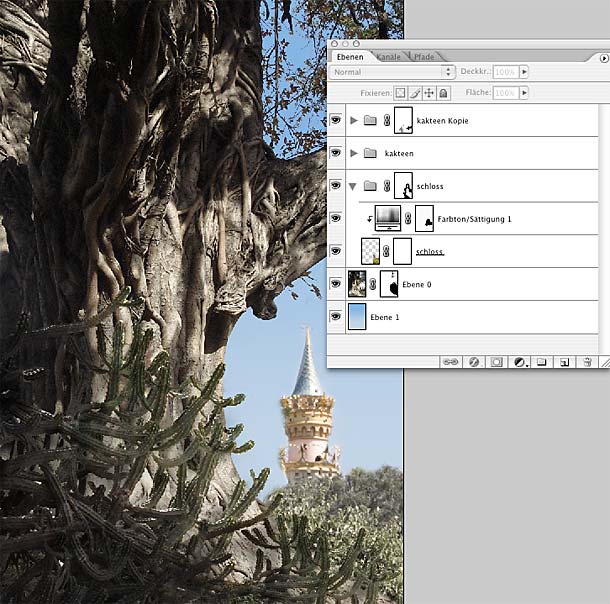Switch to the Ebenen tab
This screenshot has height=604, width=610.
coord(350,57)
